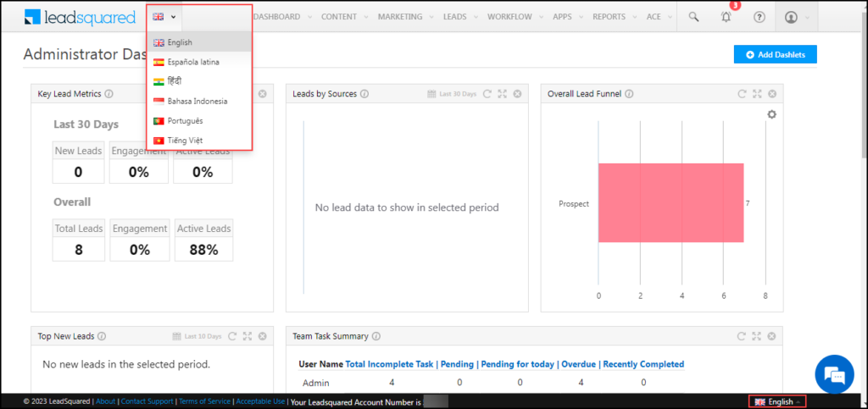
Task: Open the English language selector in footer
Action: click(x=776, y=401)
